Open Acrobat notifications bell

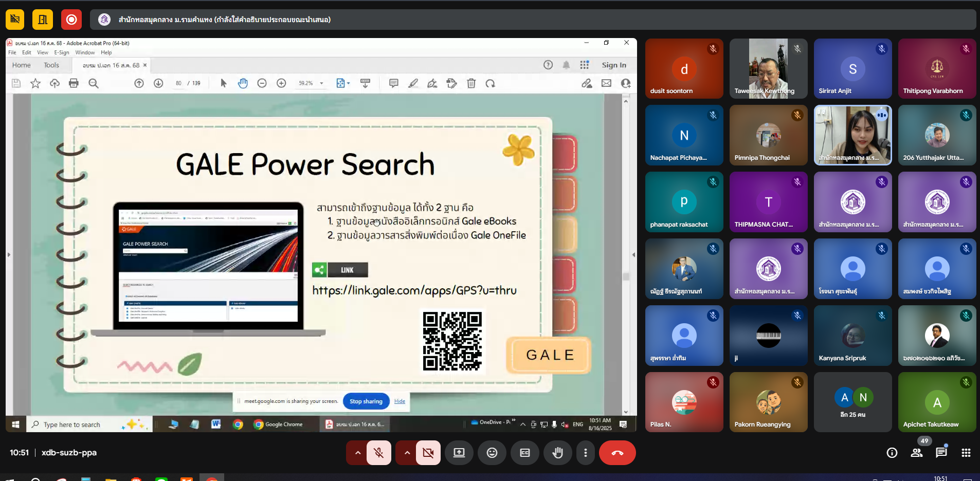(566, 65)
